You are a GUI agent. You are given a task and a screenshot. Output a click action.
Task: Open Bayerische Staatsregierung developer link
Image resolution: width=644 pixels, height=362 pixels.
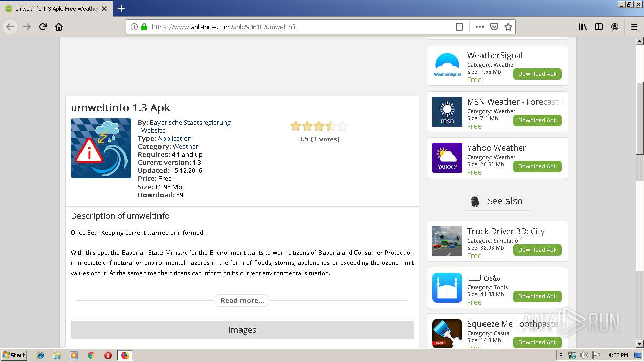coord(190,122)
